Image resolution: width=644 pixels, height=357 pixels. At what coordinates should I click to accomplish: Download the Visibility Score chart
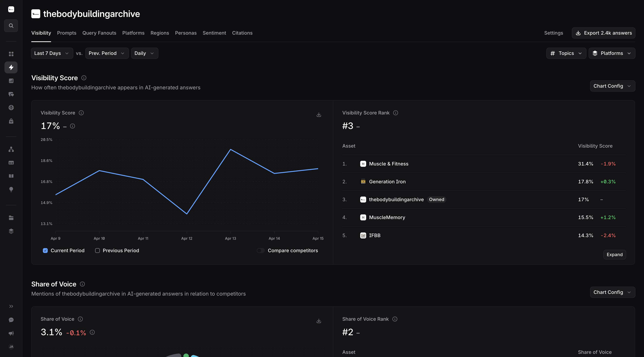319,115
